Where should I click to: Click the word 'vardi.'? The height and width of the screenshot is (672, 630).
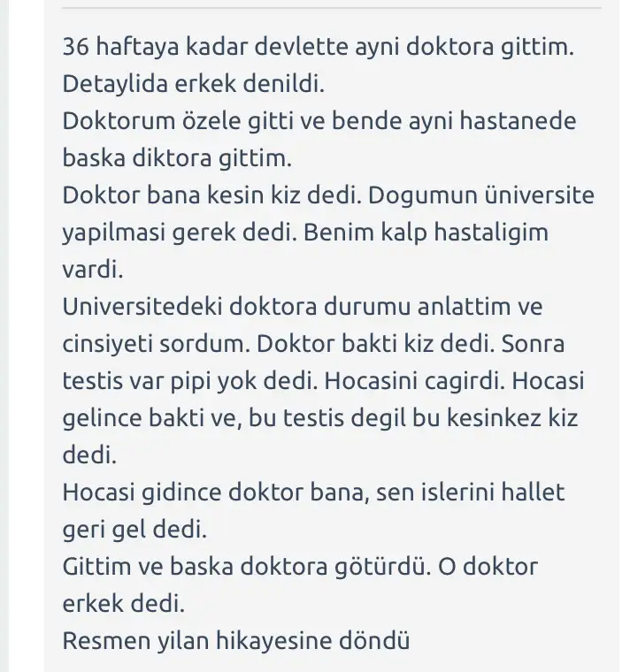pos(93,270)
